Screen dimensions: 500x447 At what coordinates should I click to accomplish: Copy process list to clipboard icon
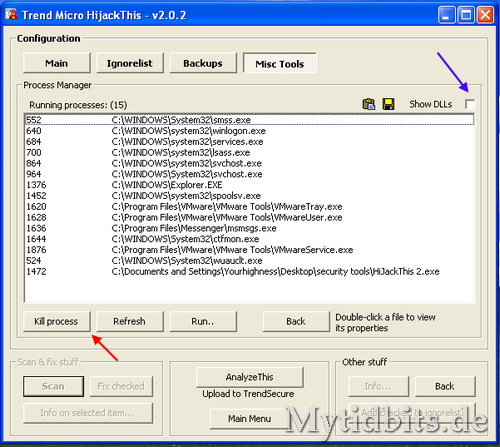click(x=369, y=104)
